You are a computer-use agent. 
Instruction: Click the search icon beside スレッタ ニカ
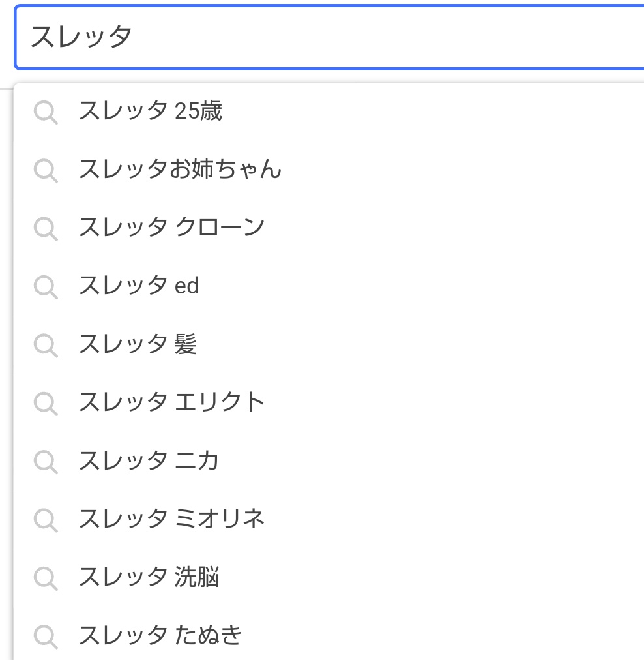pyautogui.click(x=46, y=462)
